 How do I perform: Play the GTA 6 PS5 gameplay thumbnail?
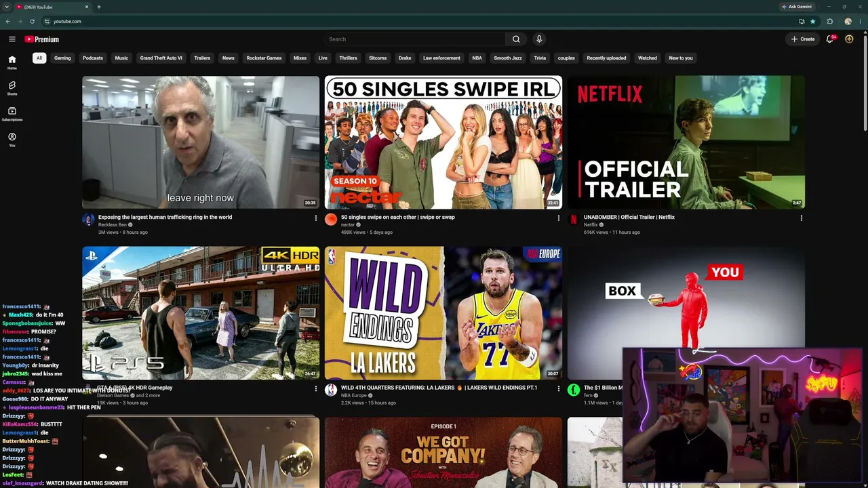click(201, 313)
